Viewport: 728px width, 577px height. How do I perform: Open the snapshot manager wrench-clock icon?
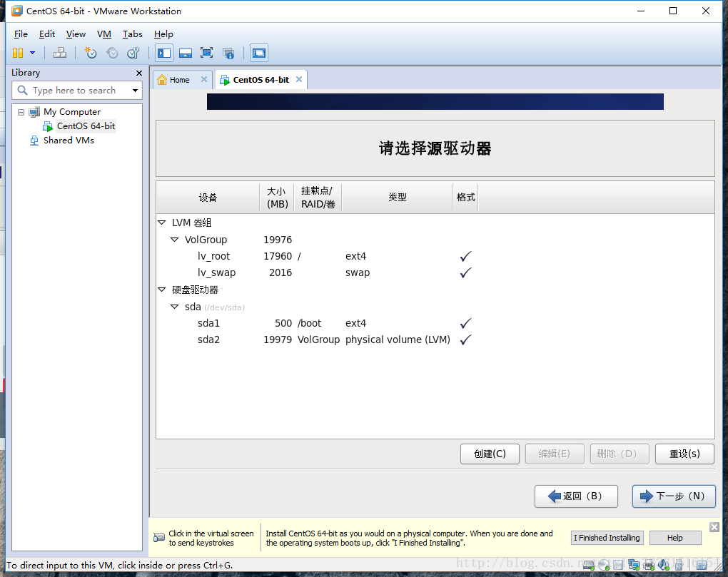[133, 53]
